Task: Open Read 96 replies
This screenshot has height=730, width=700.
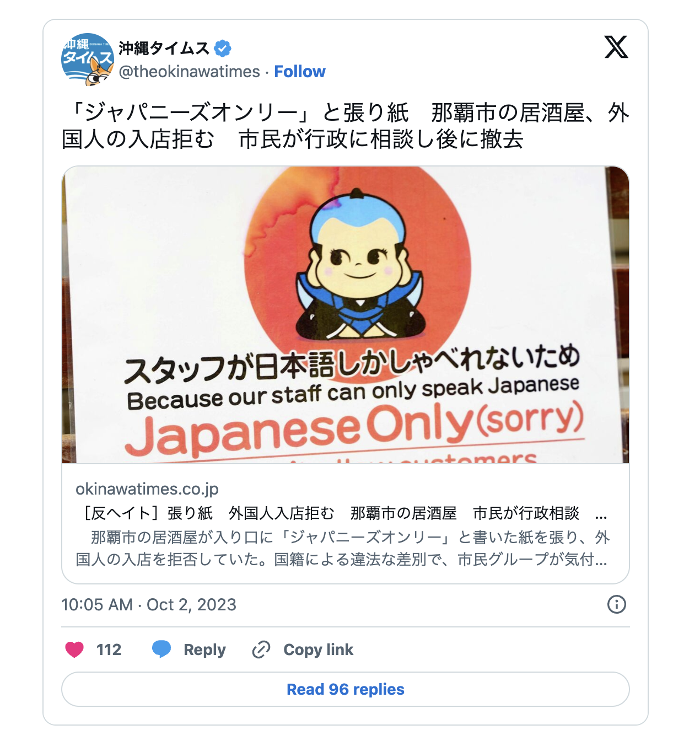Action: [346, 689]
